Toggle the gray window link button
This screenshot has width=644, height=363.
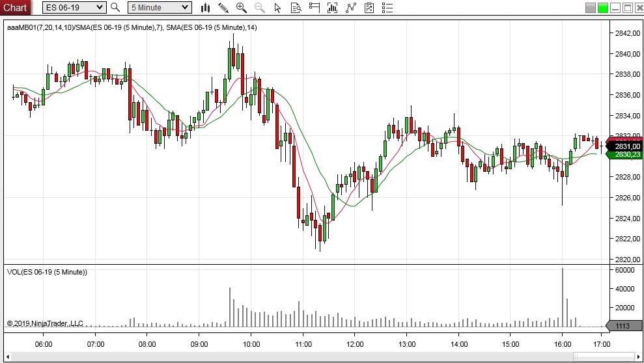pyautogui.click(x=591, y=7)
